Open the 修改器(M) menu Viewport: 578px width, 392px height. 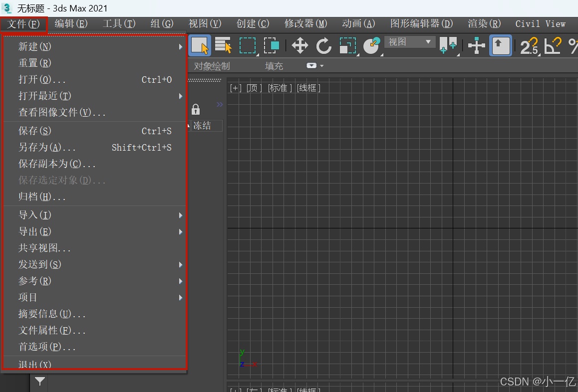305,24
